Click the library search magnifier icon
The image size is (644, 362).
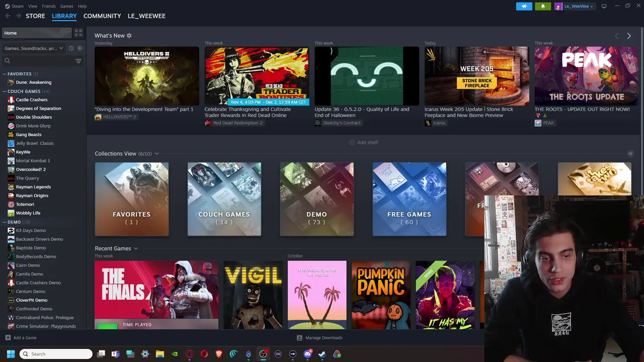8,61
